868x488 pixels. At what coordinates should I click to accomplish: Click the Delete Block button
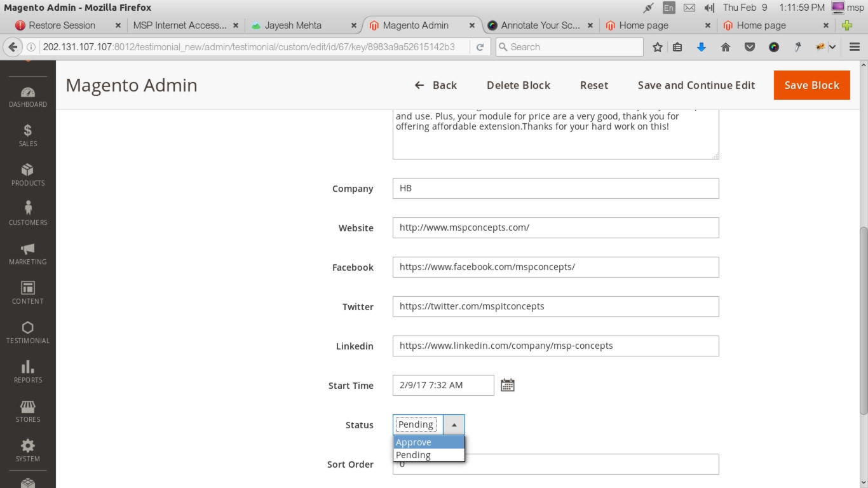(x=518, y=85)
